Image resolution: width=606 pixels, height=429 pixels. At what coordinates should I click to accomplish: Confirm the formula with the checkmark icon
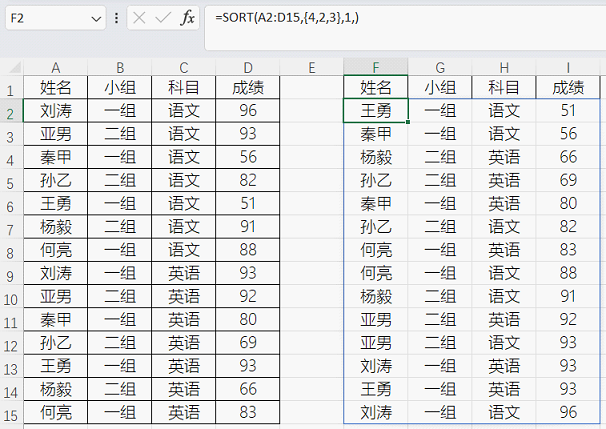tap(163, 18)
